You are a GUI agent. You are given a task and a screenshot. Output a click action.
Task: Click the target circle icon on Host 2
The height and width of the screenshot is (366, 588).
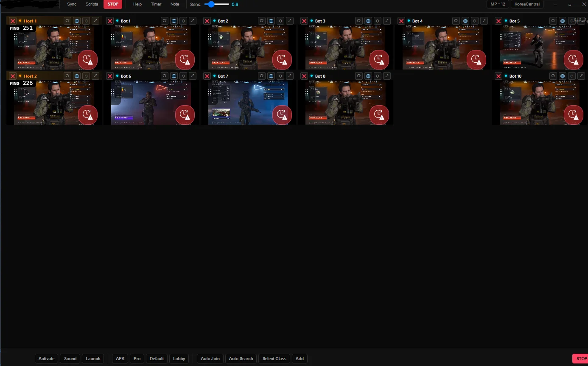pyautogui.click(x=86, y=75)
